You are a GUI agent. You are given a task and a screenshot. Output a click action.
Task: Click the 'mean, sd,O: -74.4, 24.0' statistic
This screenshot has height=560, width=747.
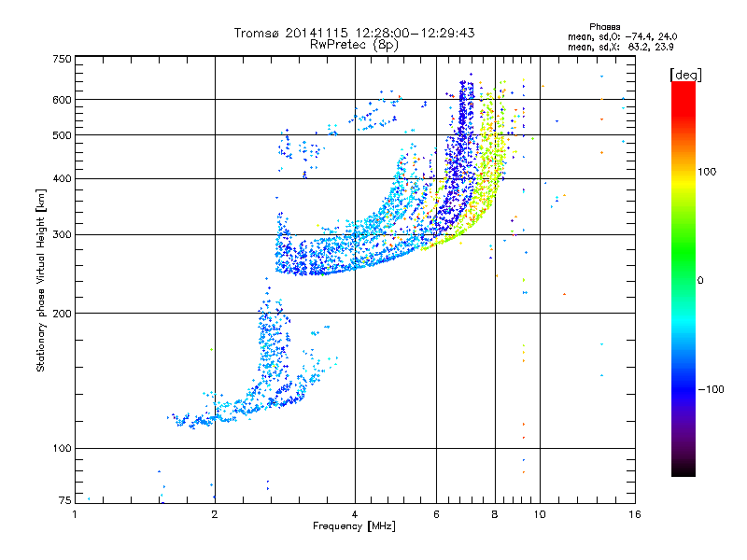click(622, 36)
